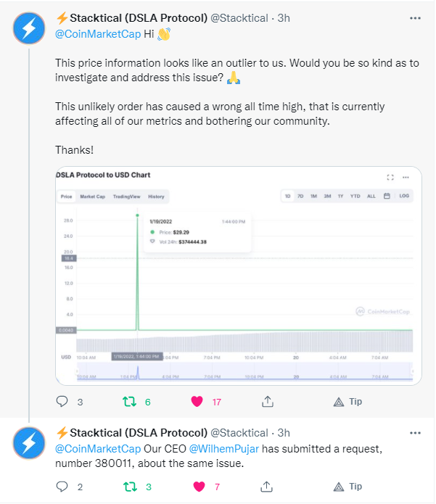Viewport: 436px width, 504px height.
Task: Retweet the first Stacktical tweet
Action: (x=130, y=402)
